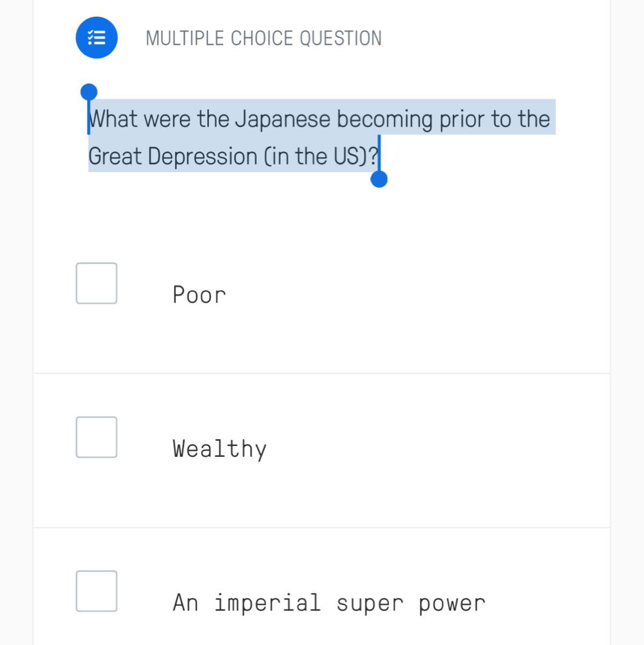Click the word 'QUESTION' in the header
This screenshot has height=645, width=644.
coord(341,38)
